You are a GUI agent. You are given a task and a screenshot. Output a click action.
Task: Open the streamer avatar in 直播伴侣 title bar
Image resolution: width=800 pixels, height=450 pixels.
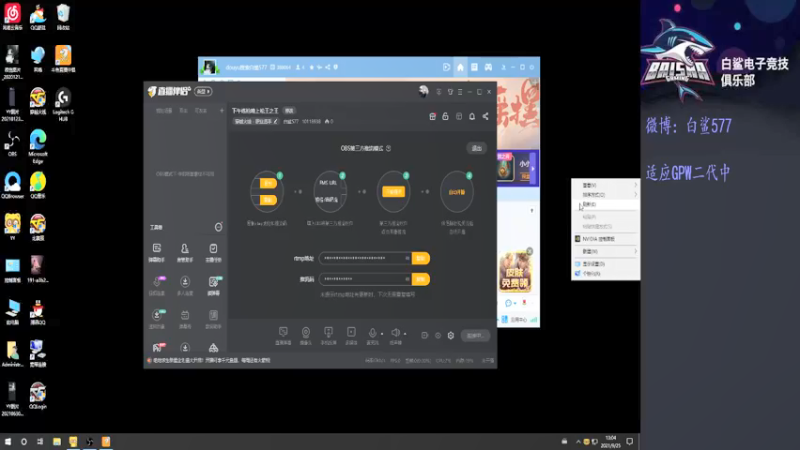[423, 91]
